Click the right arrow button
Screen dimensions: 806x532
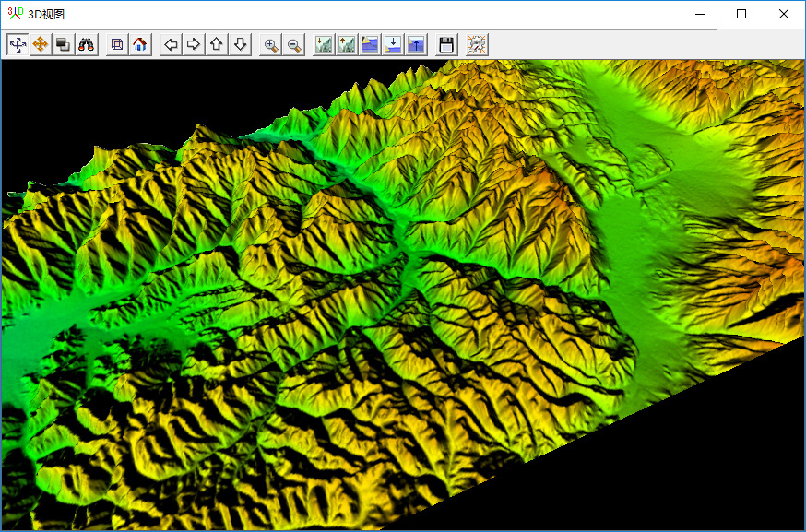(x=194, y=44)
